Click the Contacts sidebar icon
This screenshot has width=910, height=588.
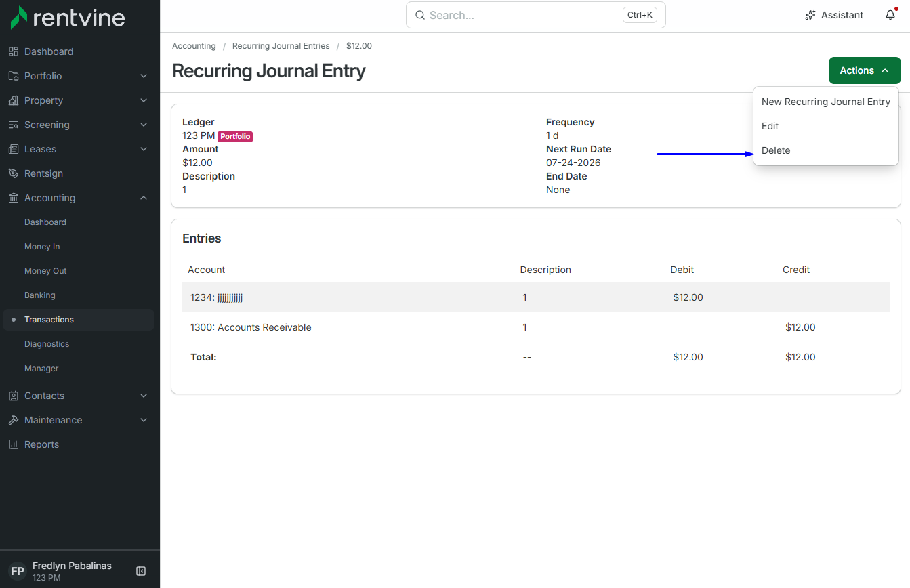coord(14,396)
